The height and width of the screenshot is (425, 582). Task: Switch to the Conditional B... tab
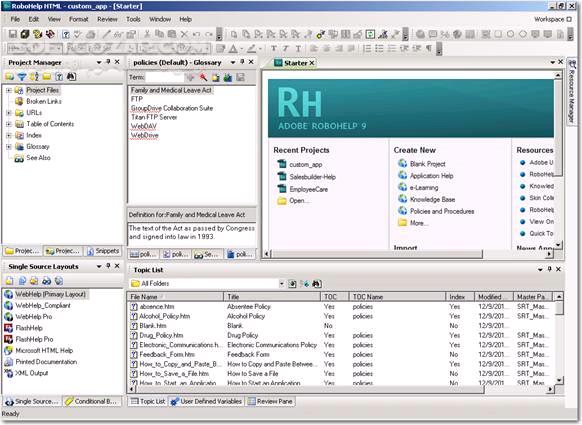[x=92, y=401]
